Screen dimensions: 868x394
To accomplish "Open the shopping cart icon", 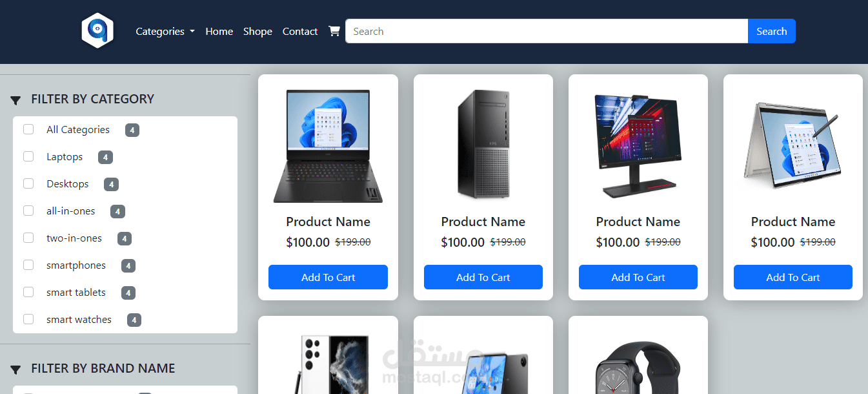I will pos(334,31).
